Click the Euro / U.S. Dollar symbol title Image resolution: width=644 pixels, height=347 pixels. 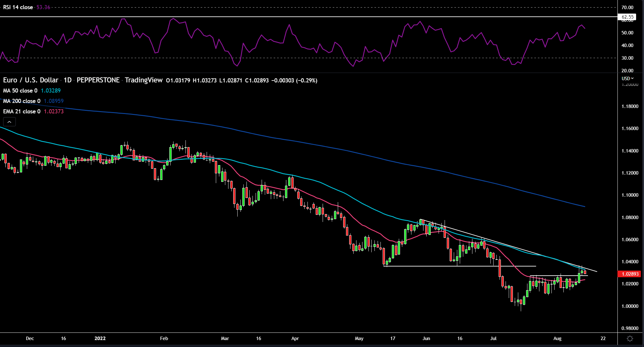pos(31,80)
